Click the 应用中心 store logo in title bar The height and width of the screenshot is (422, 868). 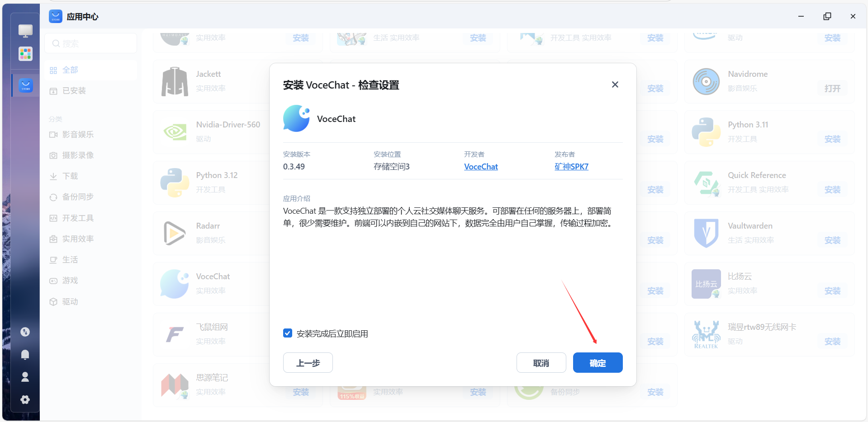tap(56, 16)
